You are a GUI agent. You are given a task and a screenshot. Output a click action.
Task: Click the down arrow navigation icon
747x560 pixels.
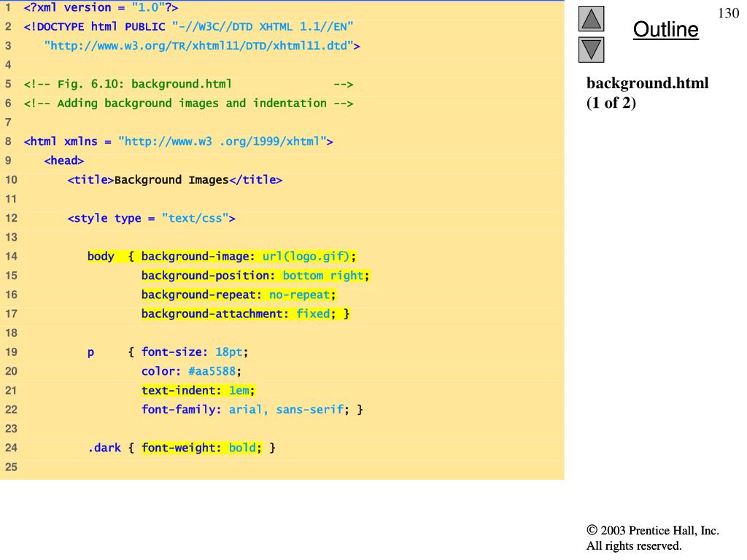coord(591,50)
